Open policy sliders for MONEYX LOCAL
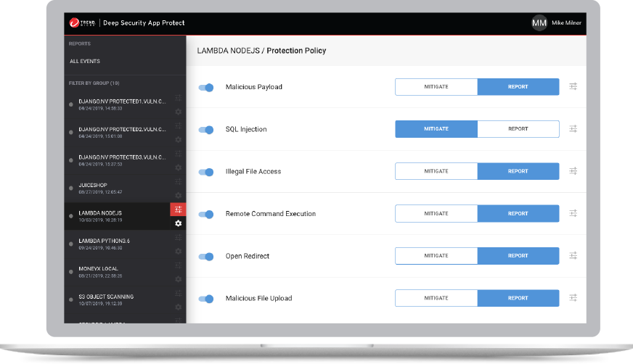 [x=178, y=265]
